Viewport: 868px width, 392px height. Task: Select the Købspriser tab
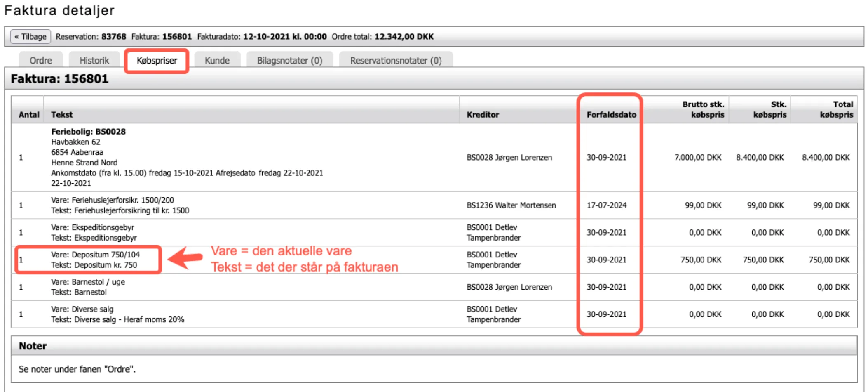(157, 61)
